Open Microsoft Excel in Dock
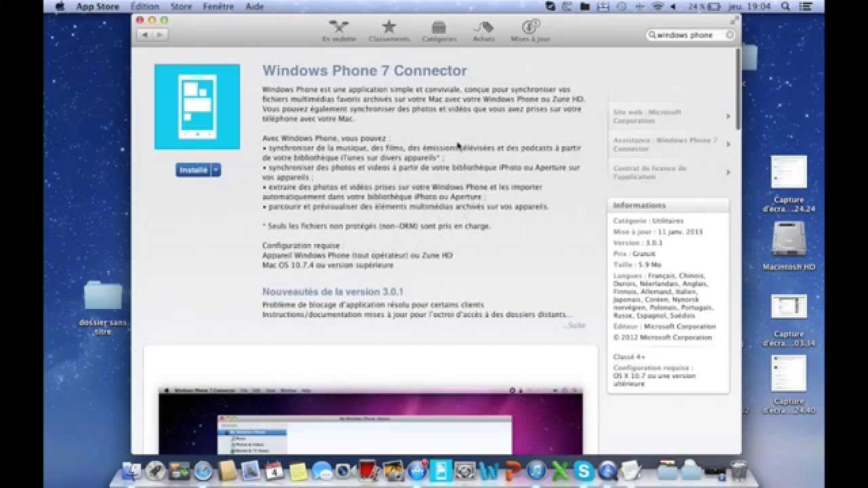The width and height of the screenshot is (868, 488). coord(559,471)
